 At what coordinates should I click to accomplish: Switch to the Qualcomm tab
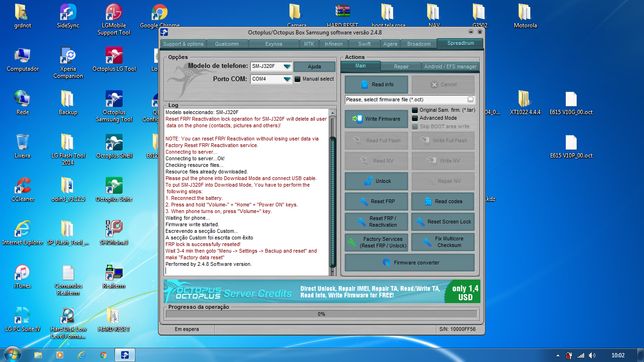coord(227,44)
